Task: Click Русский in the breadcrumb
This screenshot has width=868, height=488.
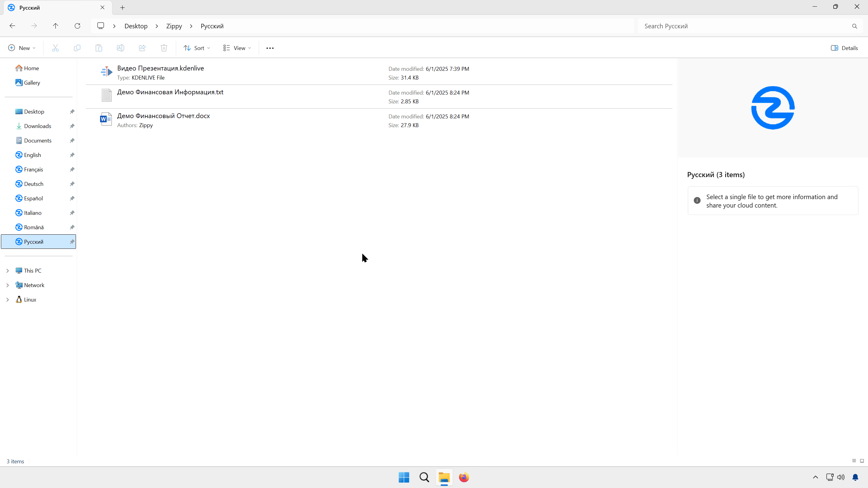Action: 212,26
